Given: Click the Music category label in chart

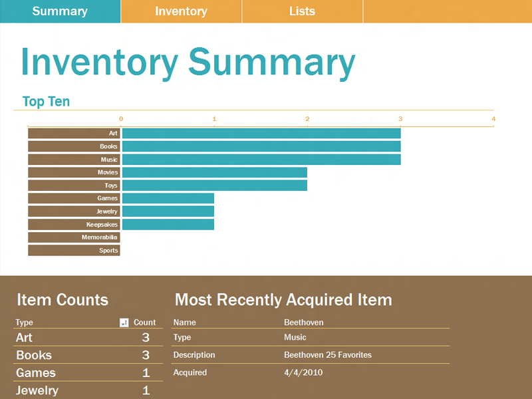Looking at the screenshot, I should tap(74, 160).
